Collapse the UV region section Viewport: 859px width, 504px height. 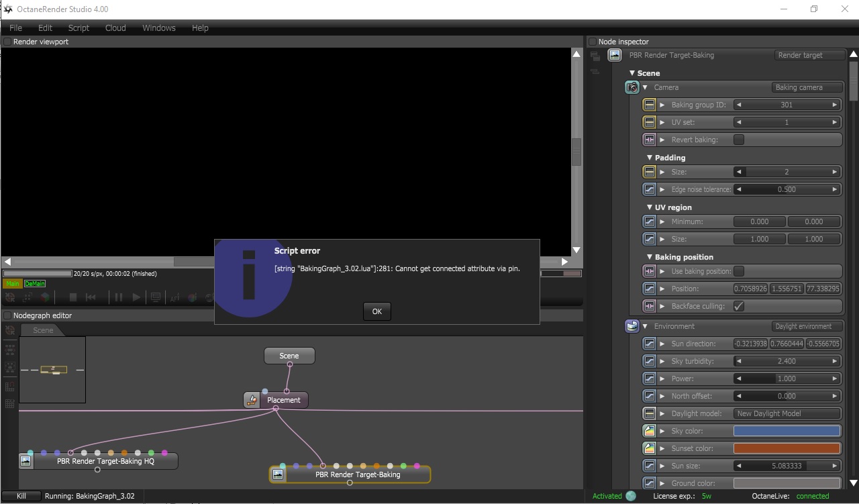(650, 207)
